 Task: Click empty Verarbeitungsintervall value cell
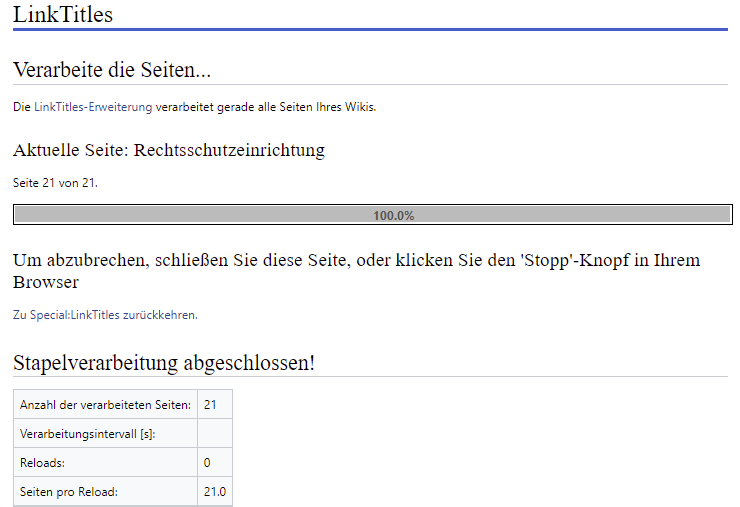[x=215, y=433]
